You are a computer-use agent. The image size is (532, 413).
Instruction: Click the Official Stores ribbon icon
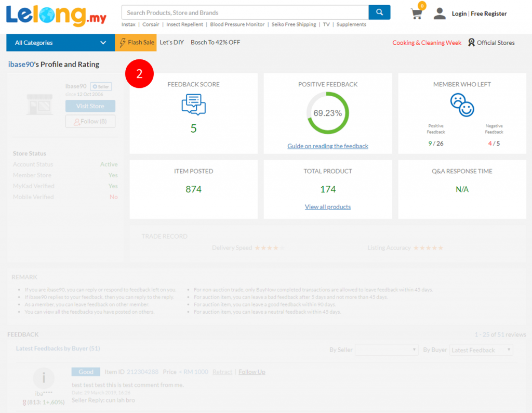(x=471, y=43)
